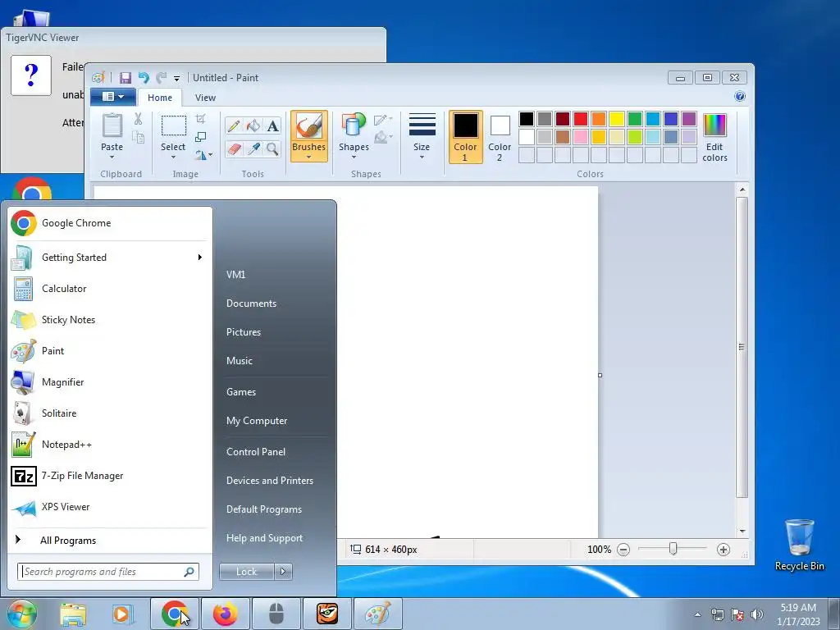Switch to the View ribbon tab
Viewport: 840px width, 630px height.
tap(205, 98)
